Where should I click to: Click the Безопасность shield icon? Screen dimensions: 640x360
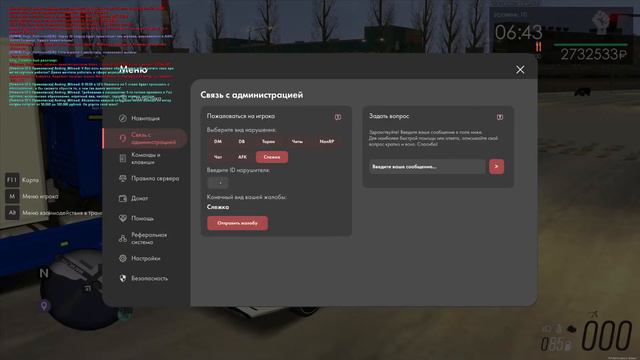[122, 278]
